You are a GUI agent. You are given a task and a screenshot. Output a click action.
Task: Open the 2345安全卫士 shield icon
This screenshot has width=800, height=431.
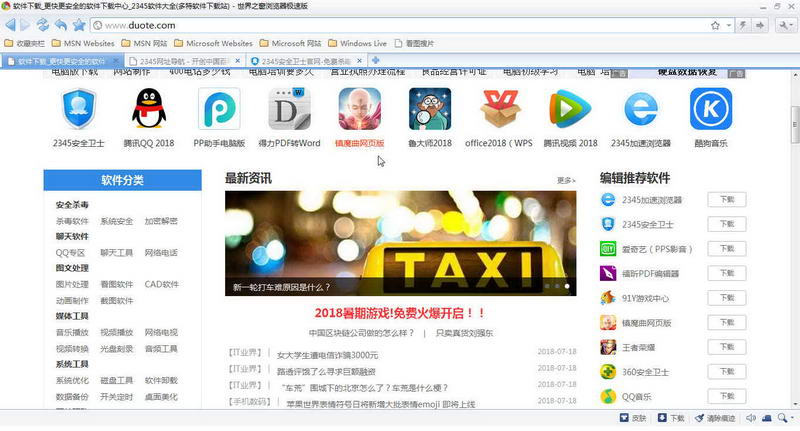point(79,109)
